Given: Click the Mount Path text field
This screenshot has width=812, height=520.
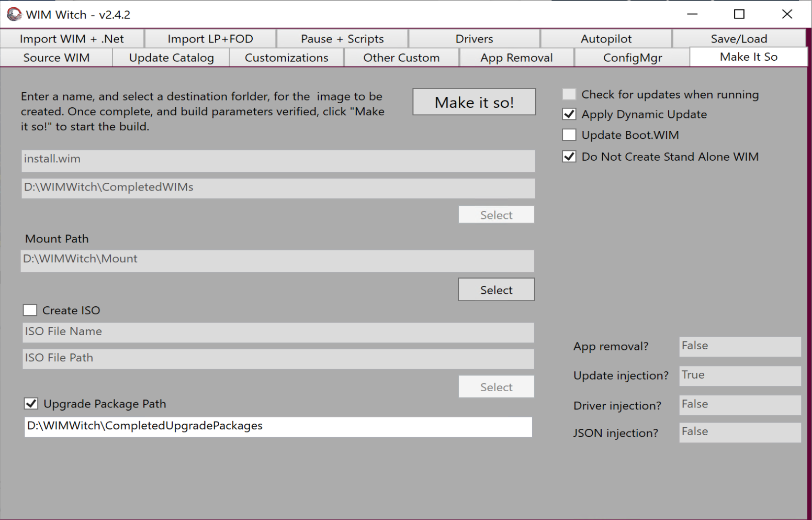Looking at the screenshot, I should pos(277,260).
